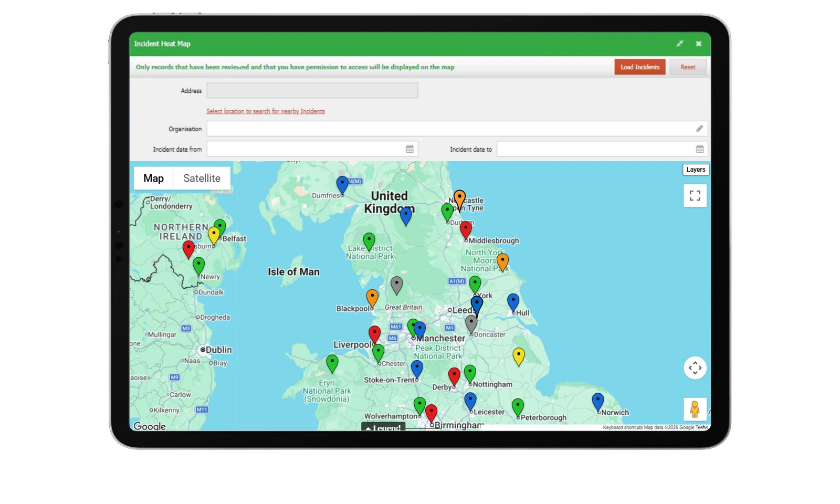This screenshot has width=840, height=504.
Task: Switch to the Satellite view tab
Action: click(x=202, y=178)
